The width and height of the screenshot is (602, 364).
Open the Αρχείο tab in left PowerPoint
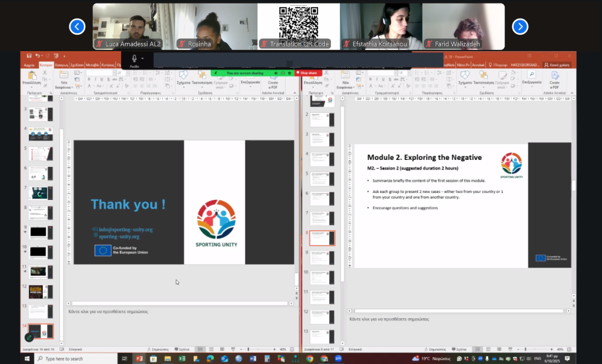pos(29,65)
